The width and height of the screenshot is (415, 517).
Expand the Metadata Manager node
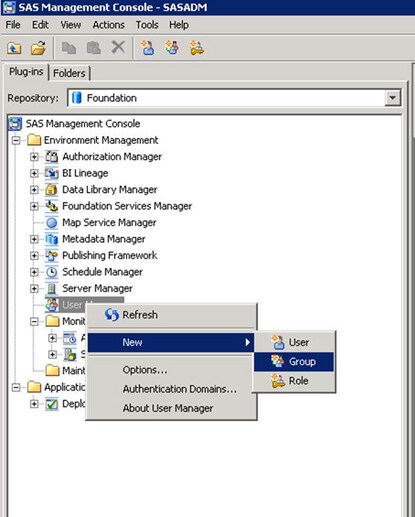coord(34,239)
